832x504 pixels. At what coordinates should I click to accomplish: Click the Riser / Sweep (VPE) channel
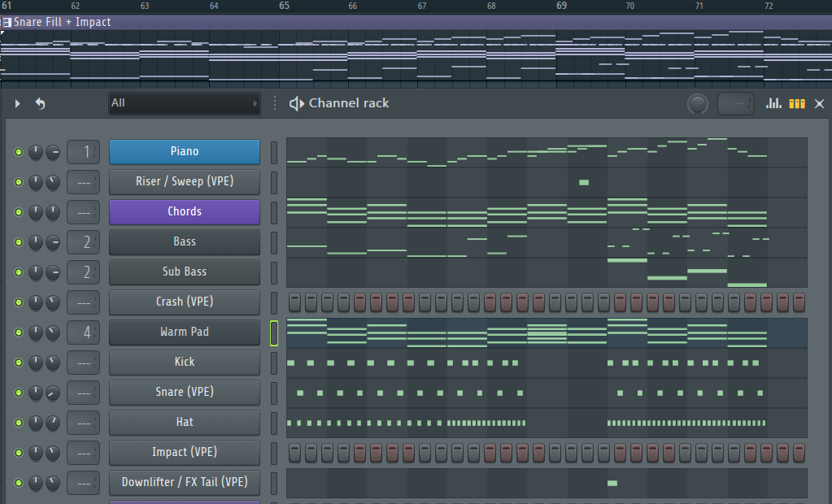[x=185, y=182]
